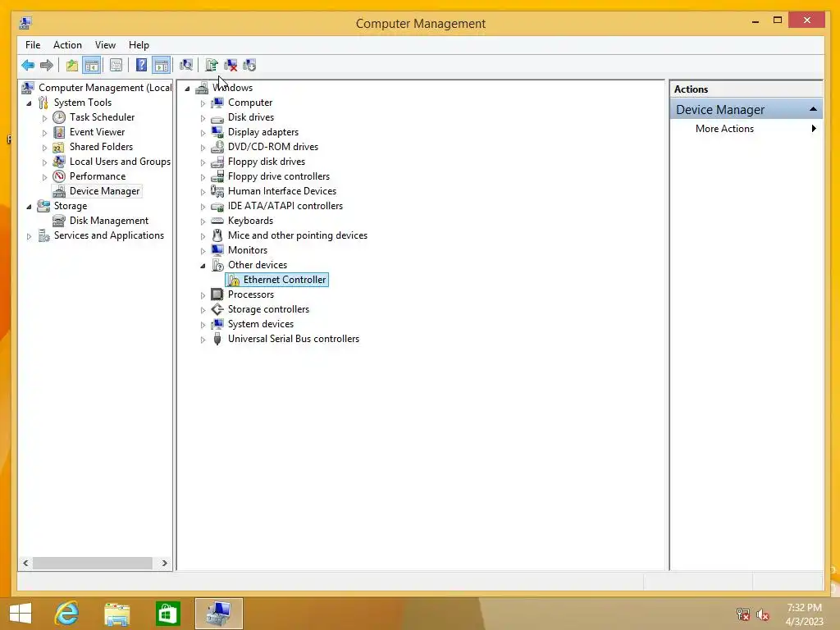Image resolution: width=840 pixels, height=630 pixels.
Task: Open Disk Management under Storage
Action: pos(109,220)
